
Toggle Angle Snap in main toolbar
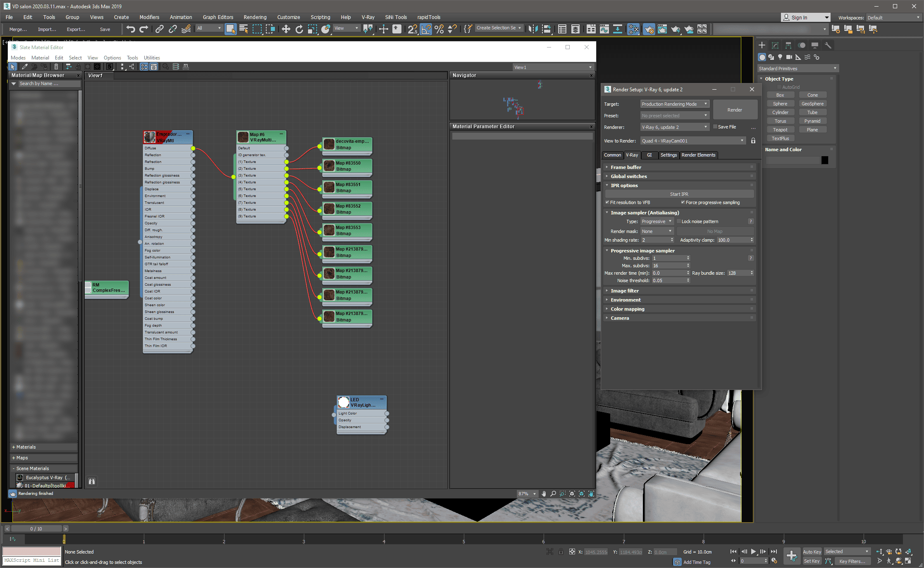(x=426, y=29)
